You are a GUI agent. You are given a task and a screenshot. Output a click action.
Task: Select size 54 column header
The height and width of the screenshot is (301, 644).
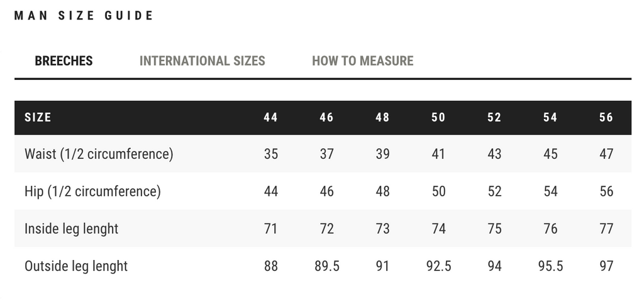pyautogui.click(x=550, y=117)
